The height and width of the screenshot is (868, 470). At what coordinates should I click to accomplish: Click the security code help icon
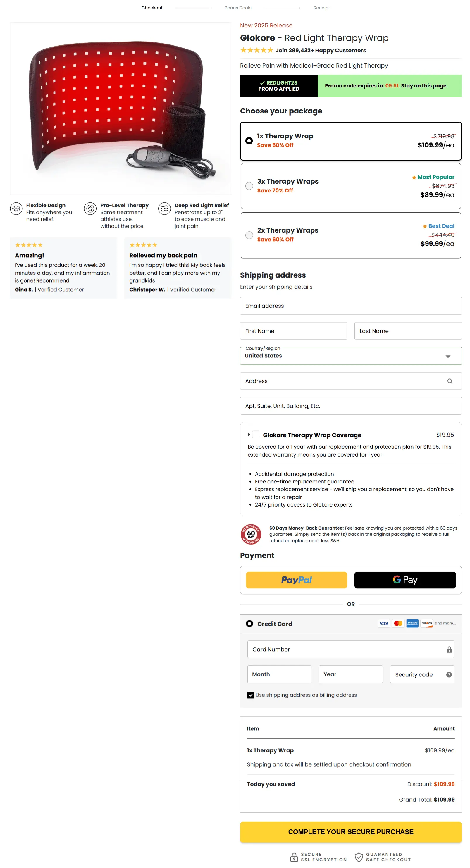point(449,674)
